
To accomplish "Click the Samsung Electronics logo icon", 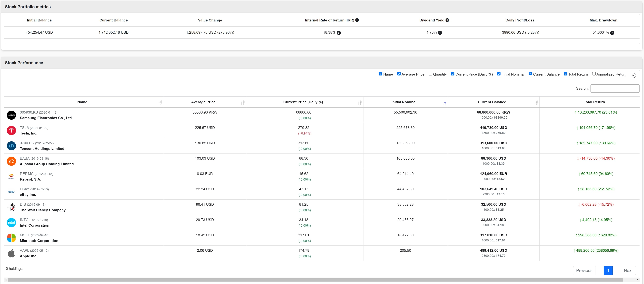I will tap(11, 115).
